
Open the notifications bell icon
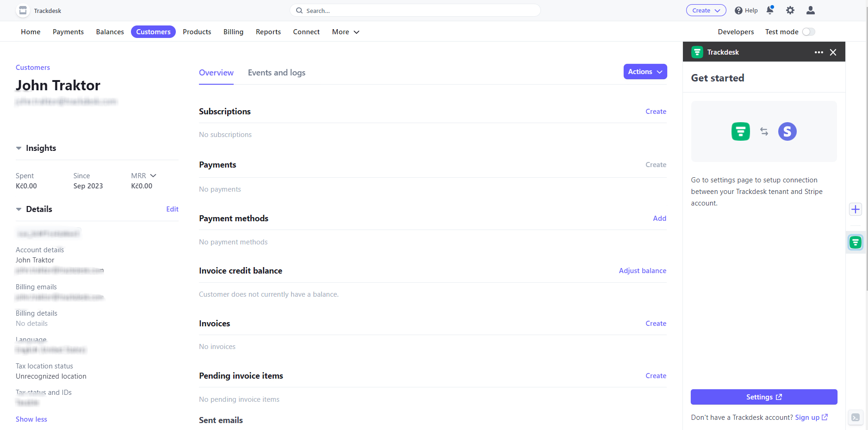coord(769,10)
